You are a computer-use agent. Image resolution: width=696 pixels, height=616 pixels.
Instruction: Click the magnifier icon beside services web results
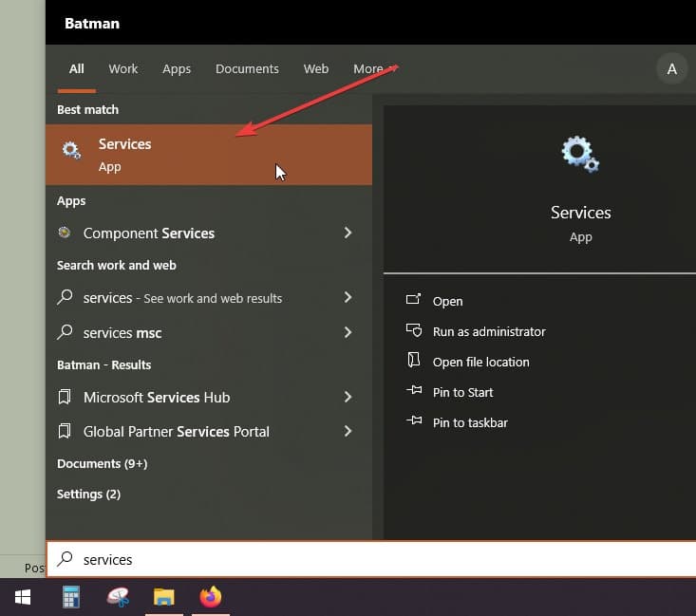65,297
